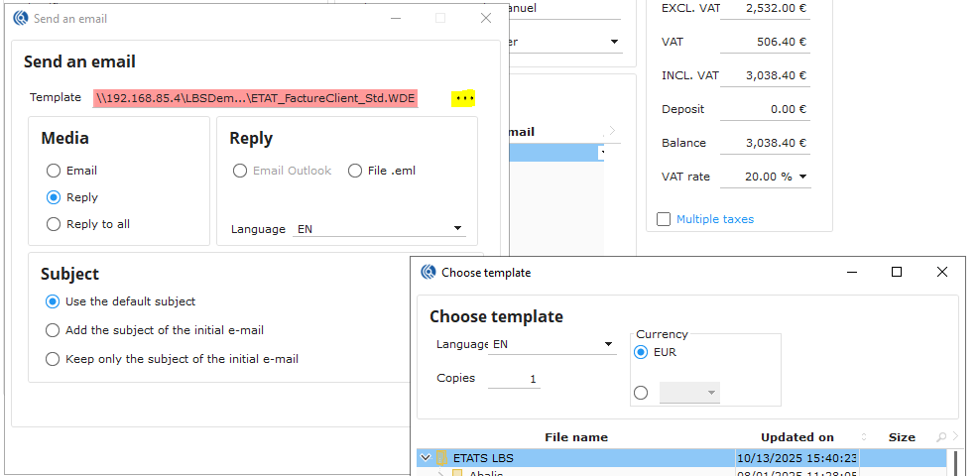
Task: Select the Email Outlook reply option
Action: (x=239, y=171)
